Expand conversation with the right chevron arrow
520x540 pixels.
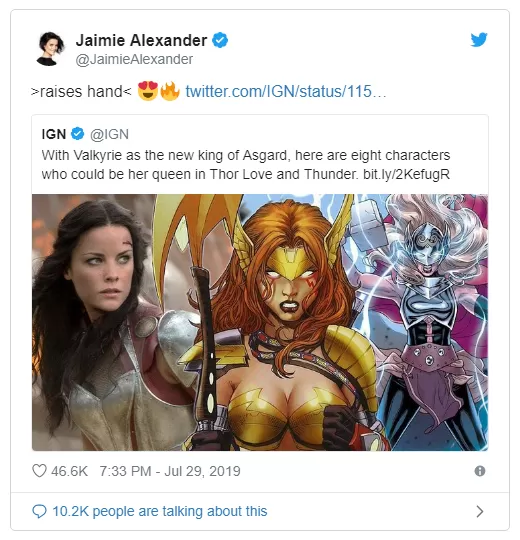[480, 511]
